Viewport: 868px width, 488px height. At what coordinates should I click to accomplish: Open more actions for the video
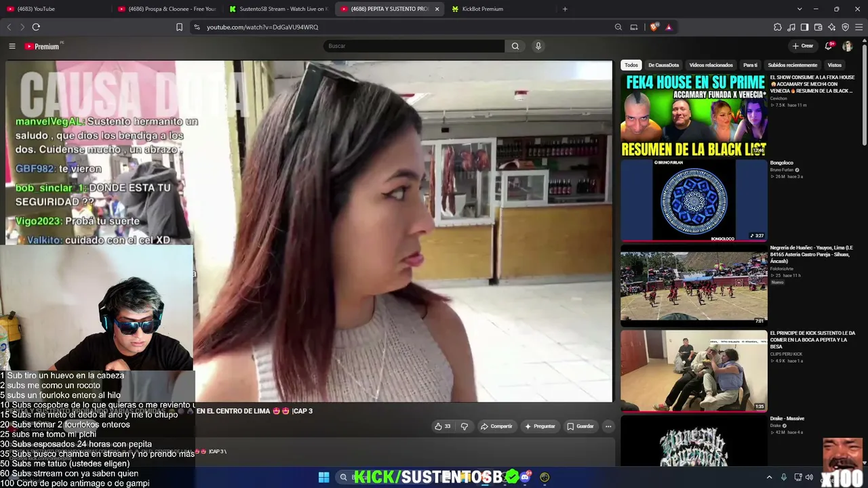click(x=608, y=426)
